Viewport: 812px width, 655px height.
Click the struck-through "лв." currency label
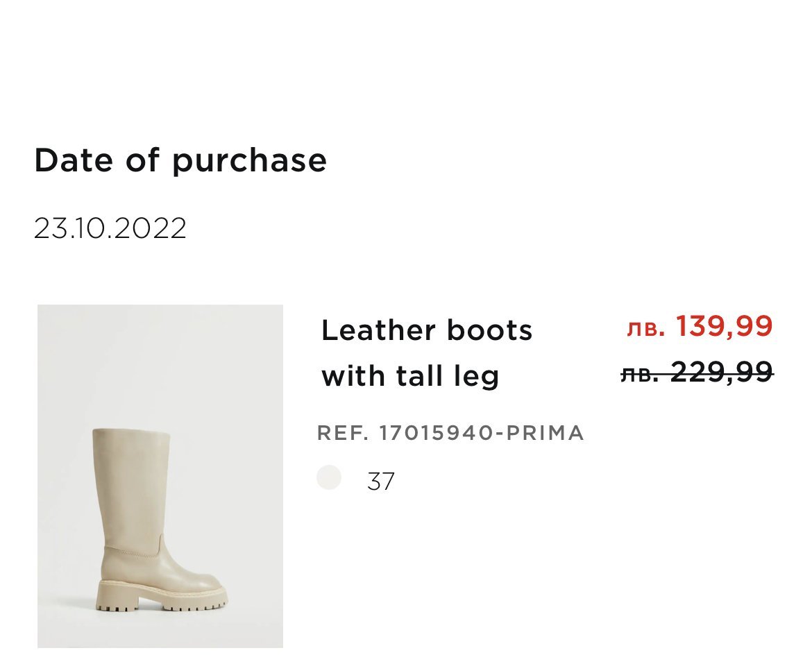click(x=638, y=374)
